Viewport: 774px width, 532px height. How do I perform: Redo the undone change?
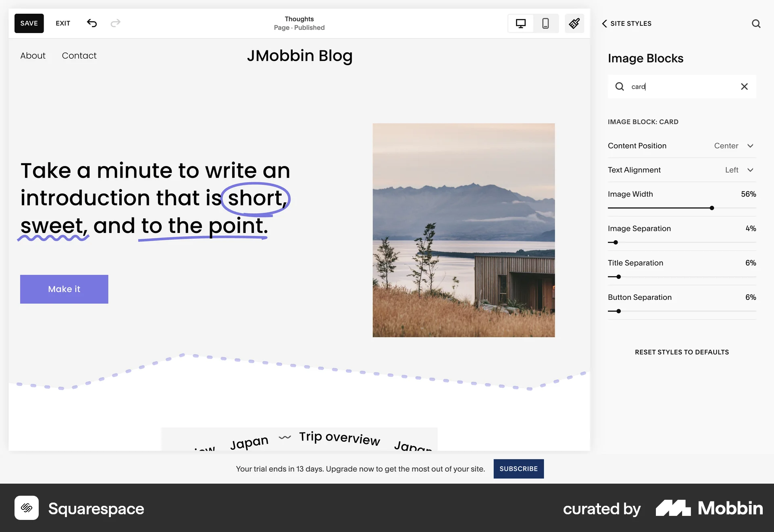[x=116, y=23]
